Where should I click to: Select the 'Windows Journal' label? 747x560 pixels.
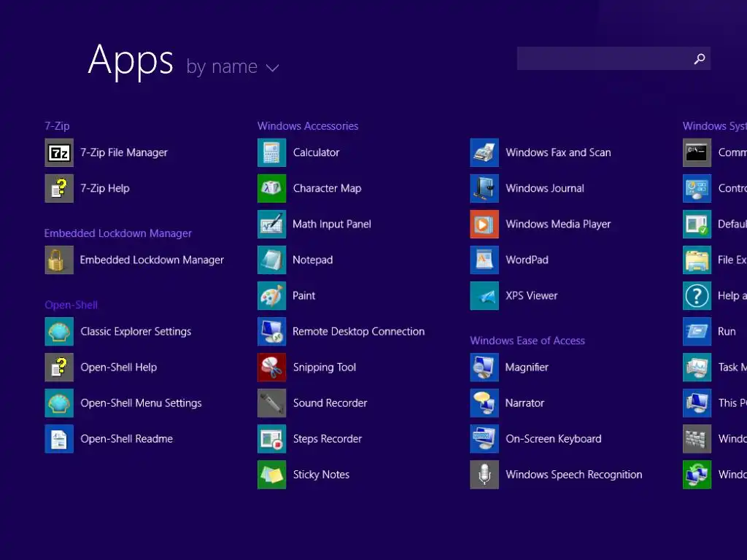[544, 188]
